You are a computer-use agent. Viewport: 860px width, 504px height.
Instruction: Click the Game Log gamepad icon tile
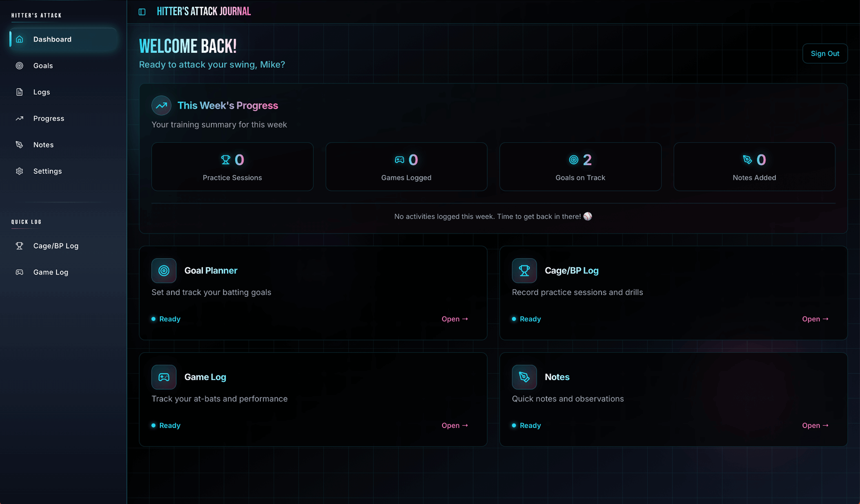[x=164, y=377]
